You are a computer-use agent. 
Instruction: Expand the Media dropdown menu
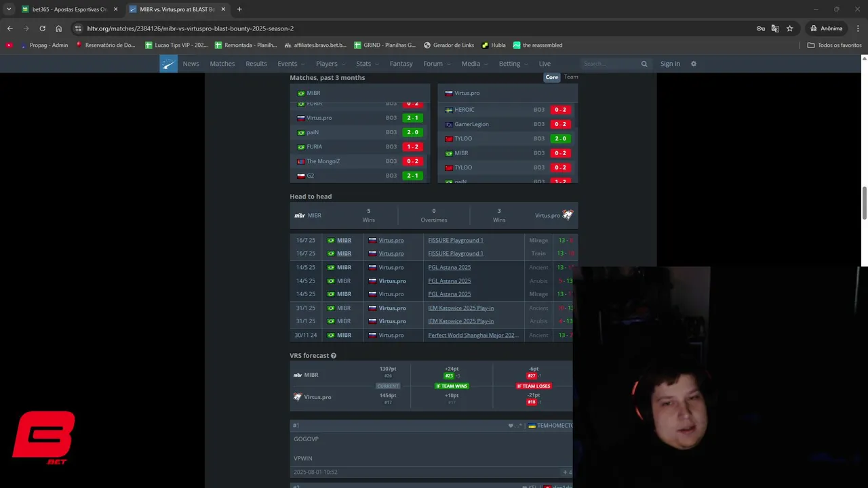tap(475, 64)
